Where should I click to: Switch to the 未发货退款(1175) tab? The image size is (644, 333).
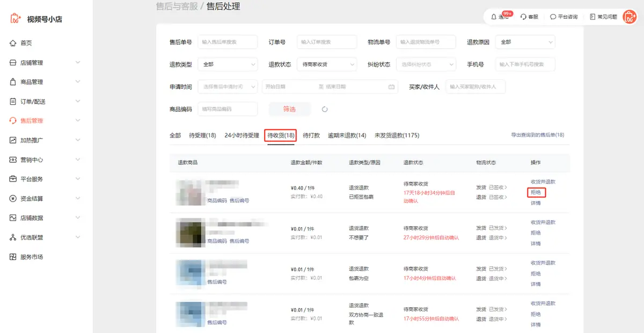click(x=397, y=135)
